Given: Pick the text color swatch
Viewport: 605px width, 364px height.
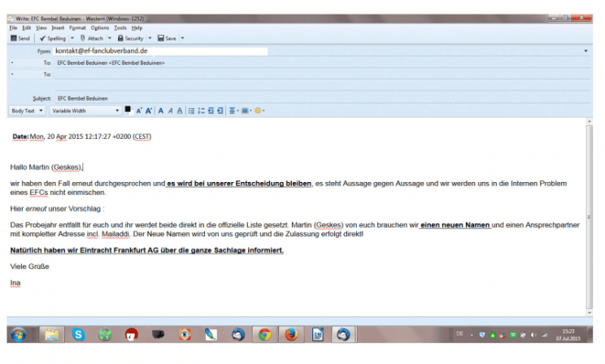Looking at the screenshot, I should 128,110.
